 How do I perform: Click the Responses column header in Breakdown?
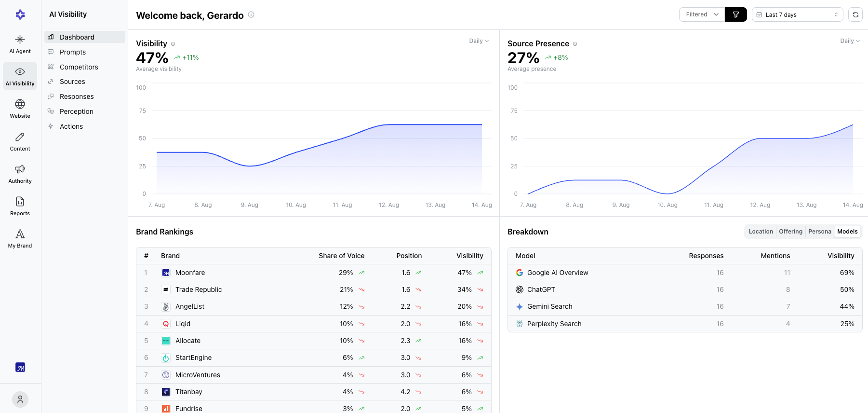coord(706,256)
